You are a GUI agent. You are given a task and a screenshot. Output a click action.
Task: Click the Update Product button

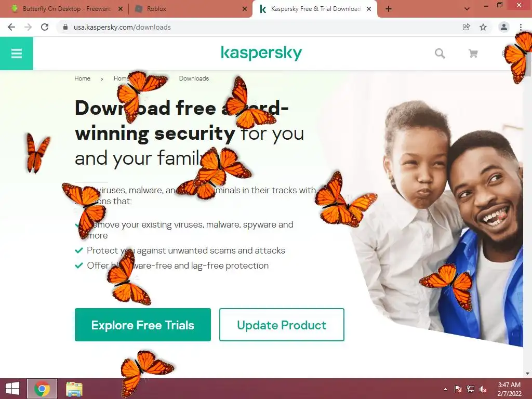pyautogui.click(x=282, y=325)
